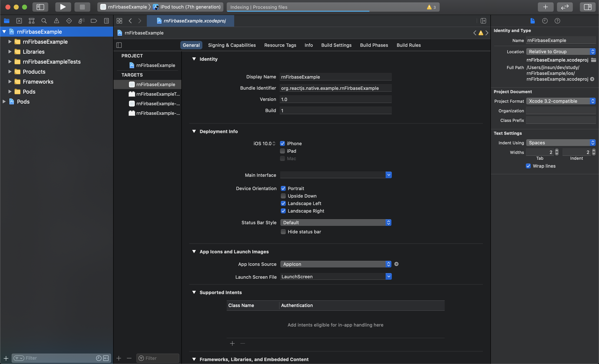Adjust the Indent width stepper
The width and height of the screenshot is (599, 364).
click(x=594, y=152)
